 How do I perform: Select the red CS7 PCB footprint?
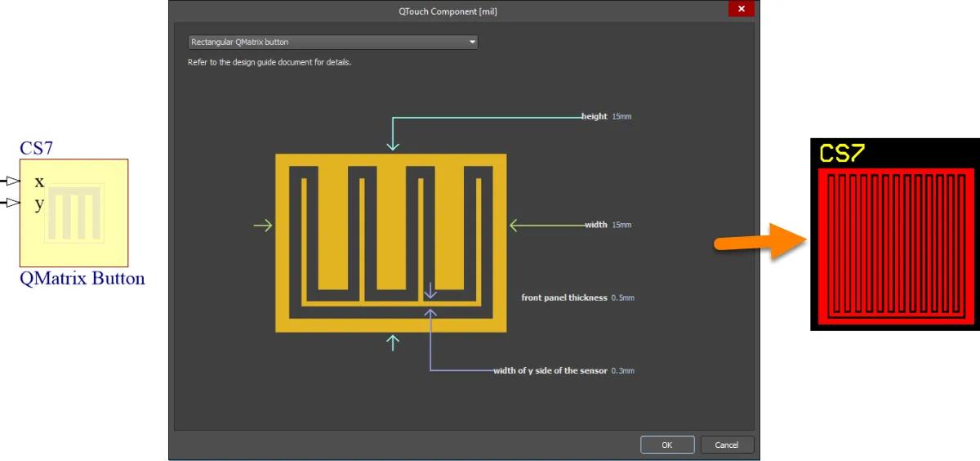pos(896,246)
